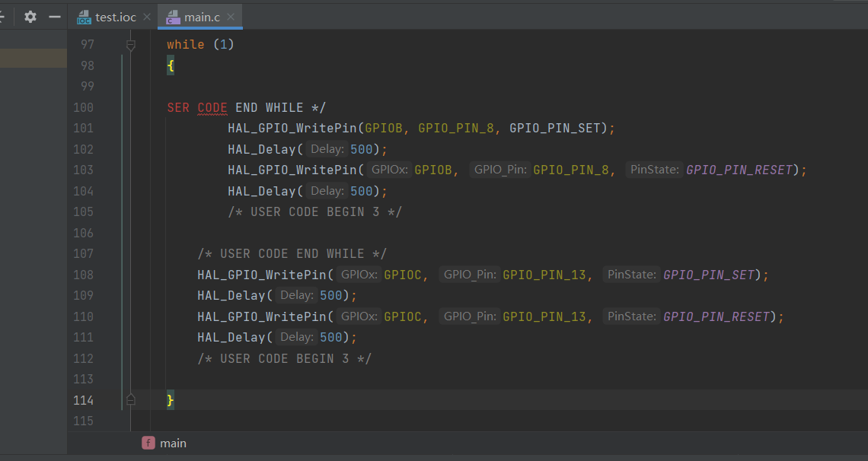Click 'SER' text on line 100
The height and width of the screenshot is (461, 868).
(178, 108)
